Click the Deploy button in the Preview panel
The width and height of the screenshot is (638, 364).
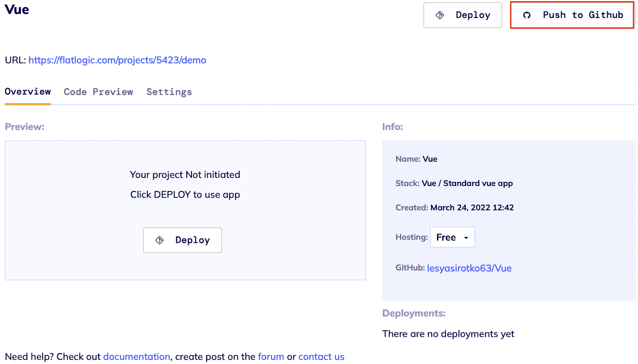click(183, 240)
